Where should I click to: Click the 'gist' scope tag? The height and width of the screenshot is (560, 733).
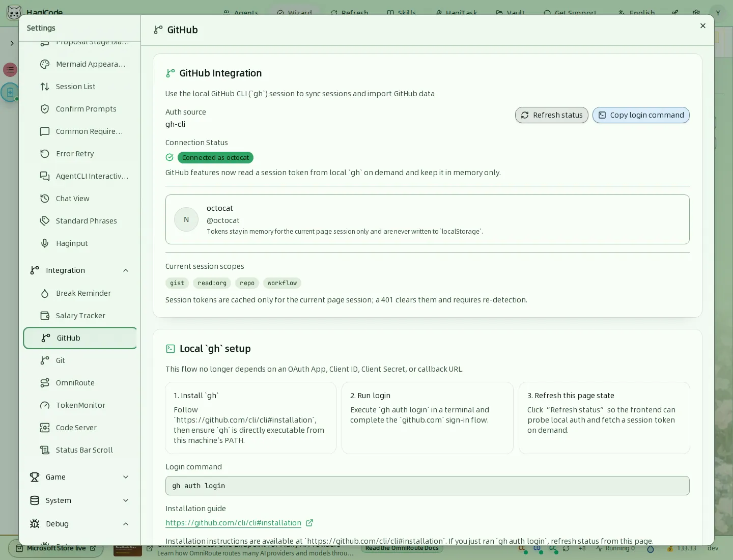(x=177, y=283)
